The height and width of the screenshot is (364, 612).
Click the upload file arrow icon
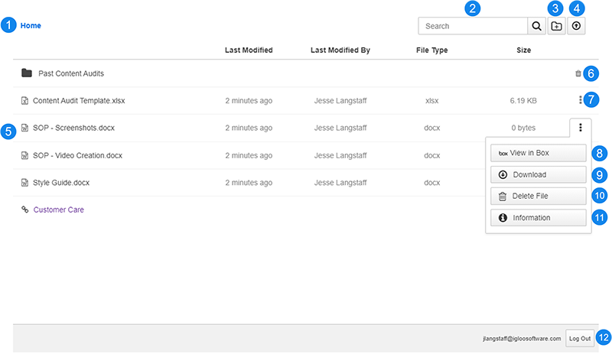(x=576, y=26)
